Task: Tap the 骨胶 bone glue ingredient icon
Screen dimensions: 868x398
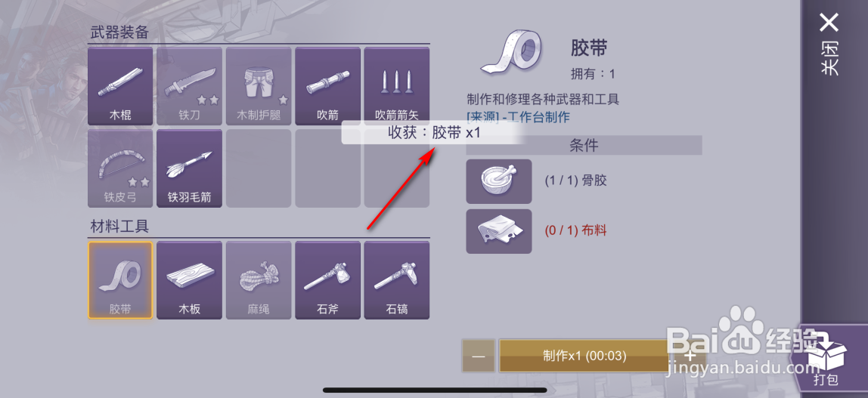Action: tap(499, 181)
